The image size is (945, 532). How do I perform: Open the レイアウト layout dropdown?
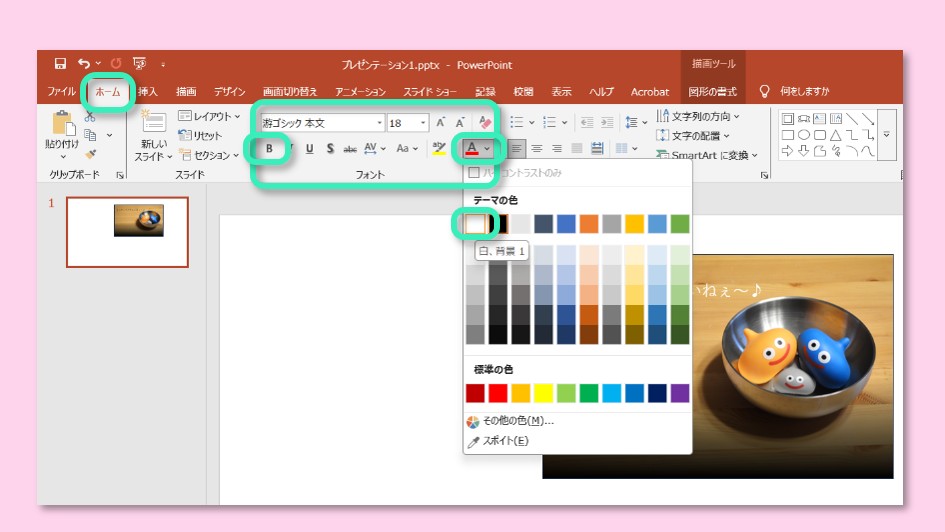(x=209, y=116)
